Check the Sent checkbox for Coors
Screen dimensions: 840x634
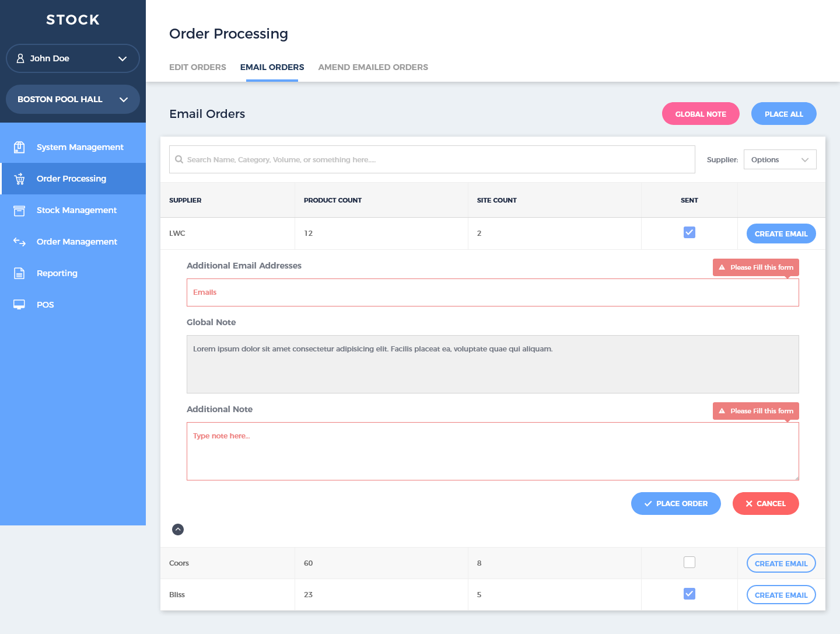[689, 562]
